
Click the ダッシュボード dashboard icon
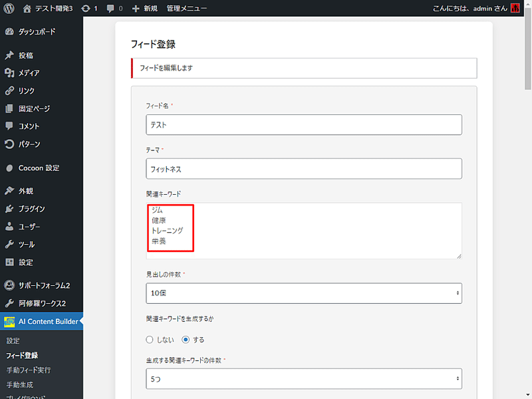[x=9, y=32]
